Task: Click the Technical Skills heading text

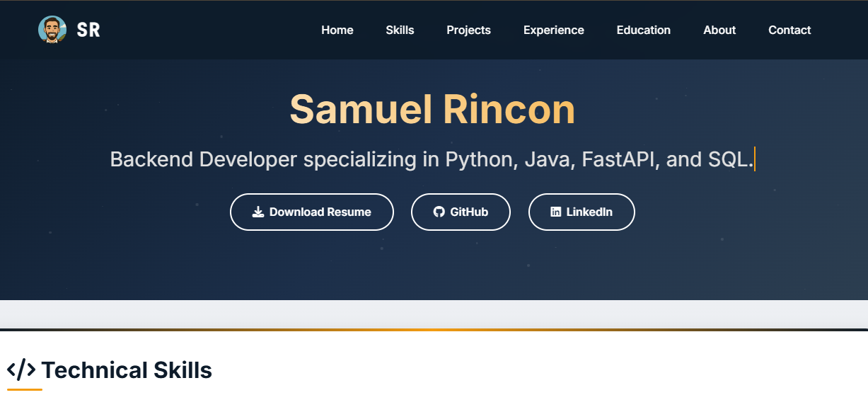Action: pyautogui.click(x=127, y=370)
